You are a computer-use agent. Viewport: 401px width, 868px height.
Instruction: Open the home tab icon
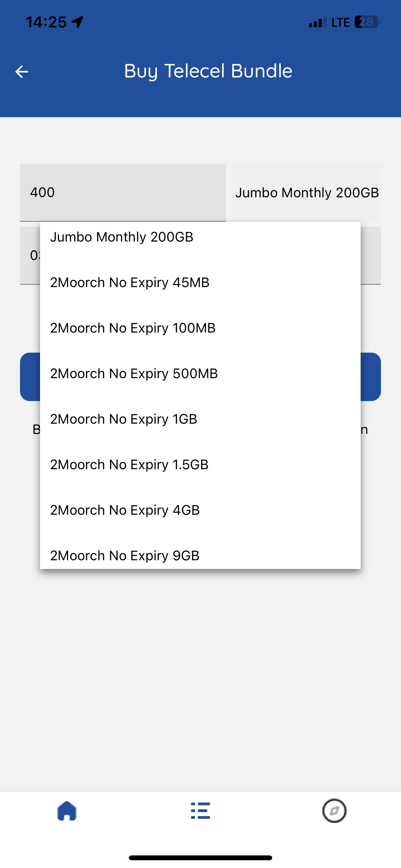67,811
